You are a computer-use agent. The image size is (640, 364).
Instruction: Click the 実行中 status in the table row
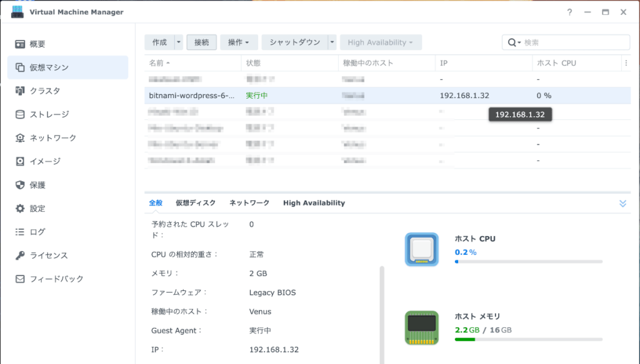pyautogui.click(x=257, y=96)
